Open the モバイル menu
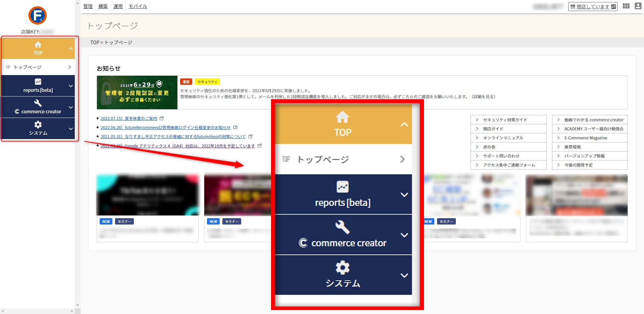Screen dimensions: 644x314 pyautogui.click(x=138, y=6)
